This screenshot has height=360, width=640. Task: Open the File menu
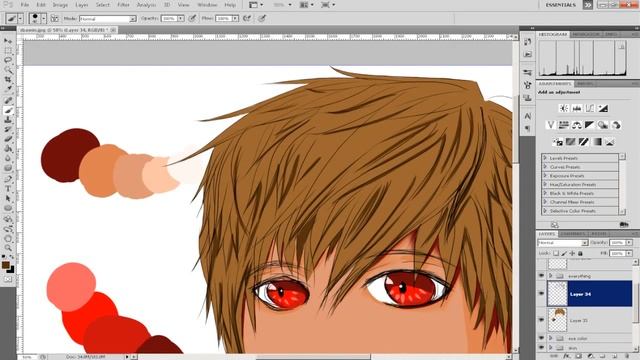(x=24, y=5)
